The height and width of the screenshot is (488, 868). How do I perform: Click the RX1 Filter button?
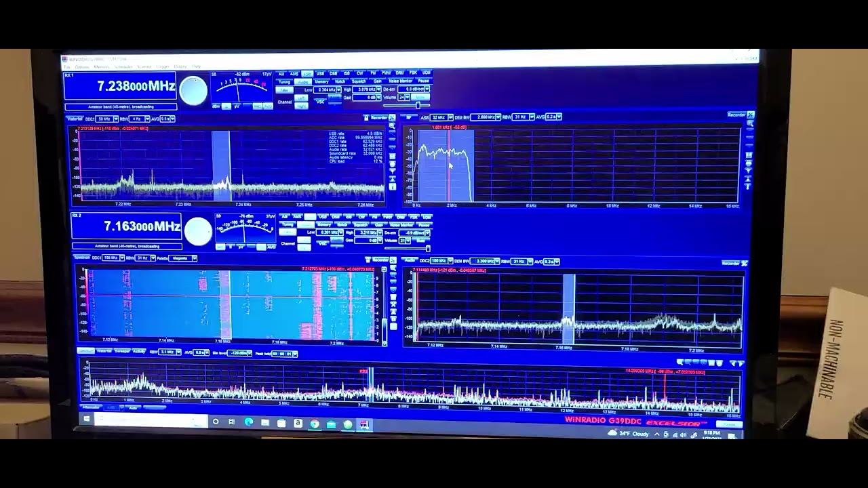[284, 90]
